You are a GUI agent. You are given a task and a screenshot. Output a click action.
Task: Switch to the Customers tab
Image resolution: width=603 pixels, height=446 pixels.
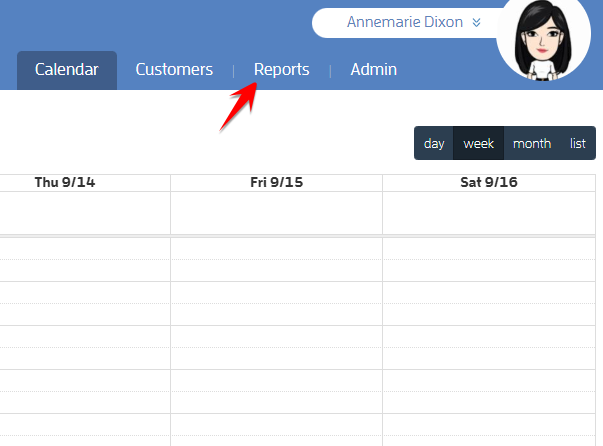174,70
